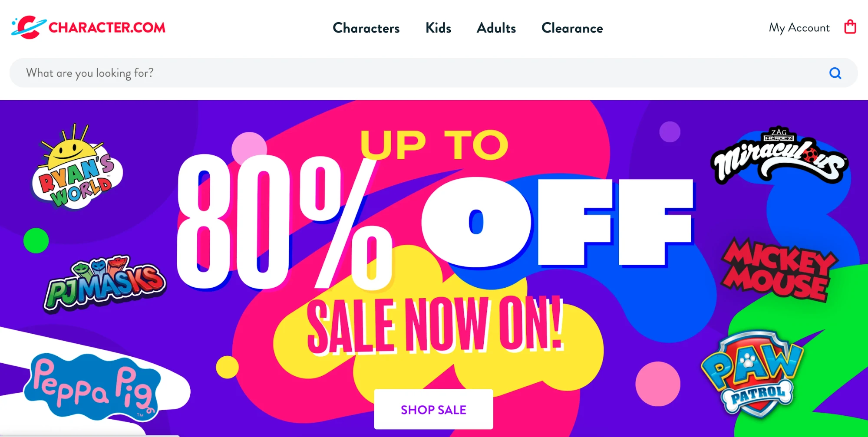Click the 80% OFF banner headline
868x437 pixels.
click(434, 221)
